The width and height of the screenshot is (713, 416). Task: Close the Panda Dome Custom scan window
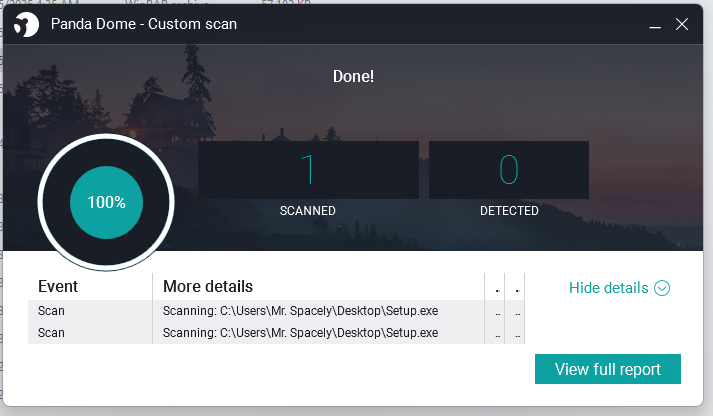pos(682,24)
